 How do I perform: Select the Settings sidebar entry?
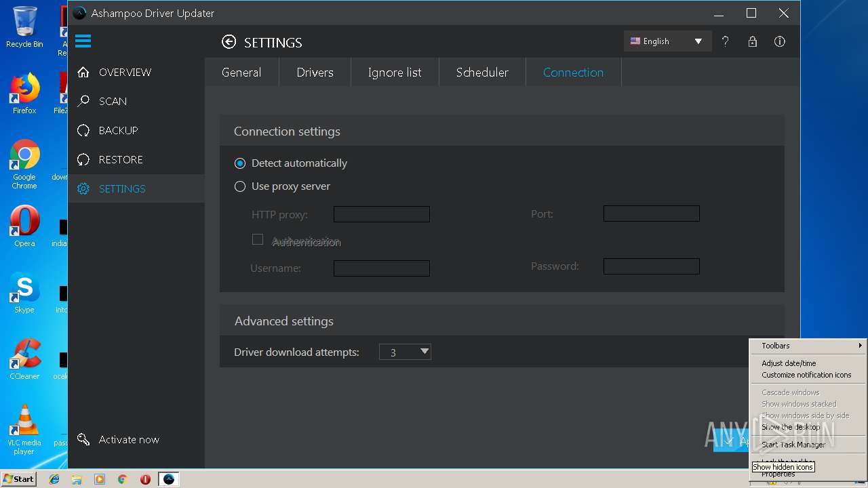[x=136, y=188]
